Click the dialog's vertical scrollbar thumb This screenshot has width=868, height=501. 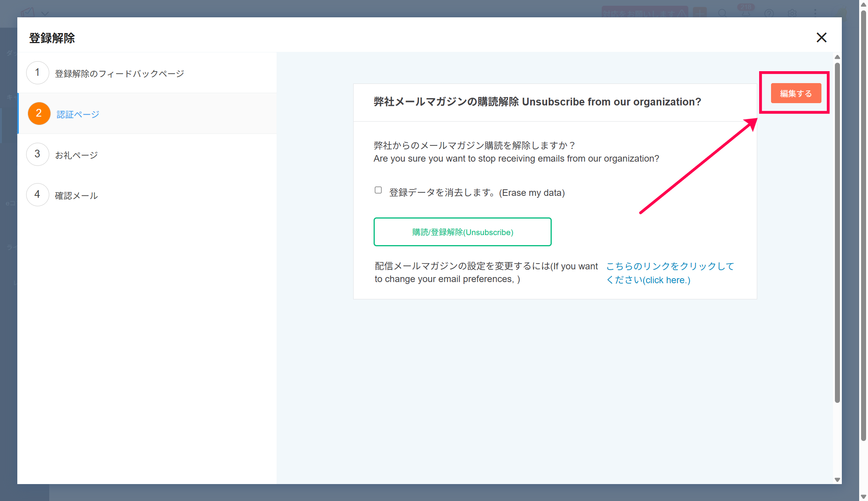tap(837, 231)
